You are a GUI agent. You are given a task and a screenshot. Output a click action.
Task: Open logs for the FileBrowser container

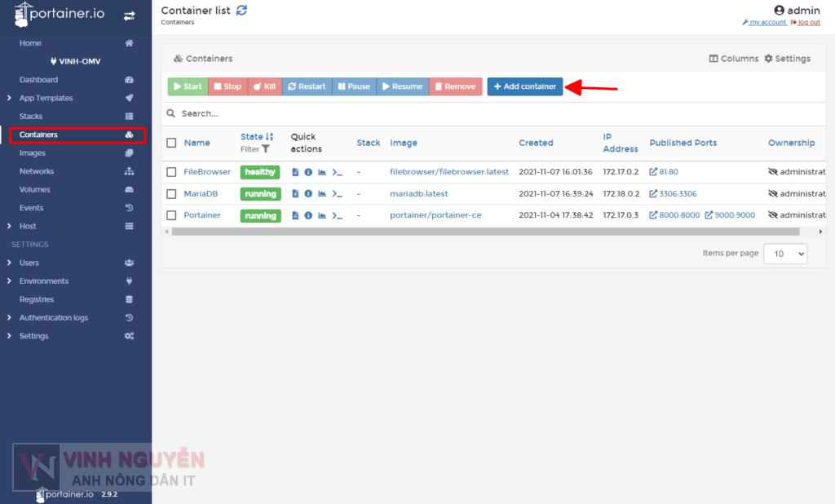(295, 172)
